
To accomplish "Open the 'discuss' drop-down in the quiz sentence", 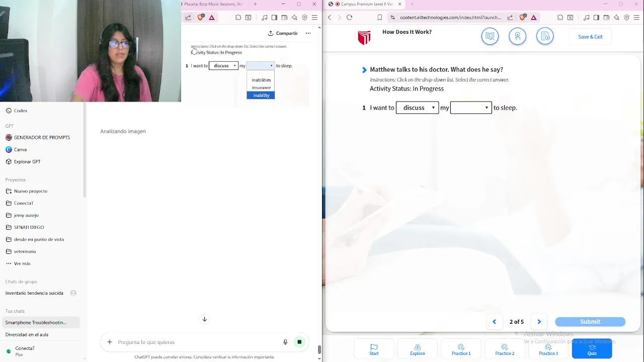I will (x=417, y=108).
